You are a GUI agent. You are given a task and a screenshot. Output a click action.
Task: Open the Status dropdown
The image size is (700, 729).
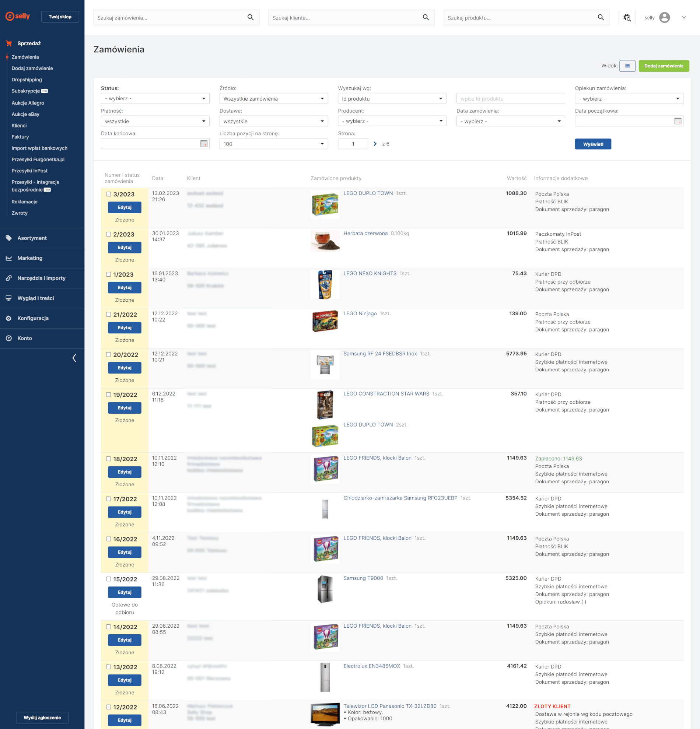(x=155, y=99)
